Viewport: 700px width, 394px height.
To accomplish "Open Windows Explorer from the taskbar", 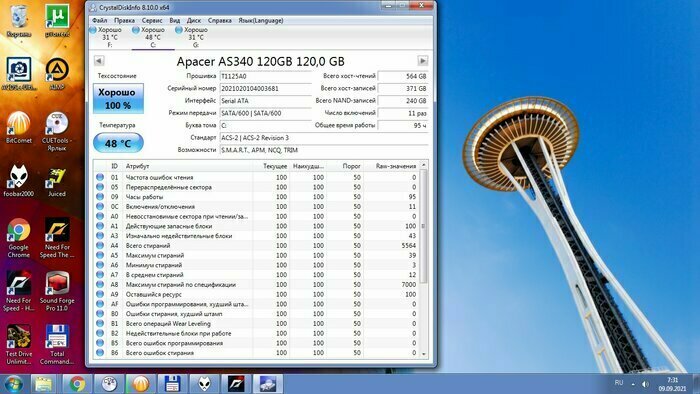I will click(44, 384).
